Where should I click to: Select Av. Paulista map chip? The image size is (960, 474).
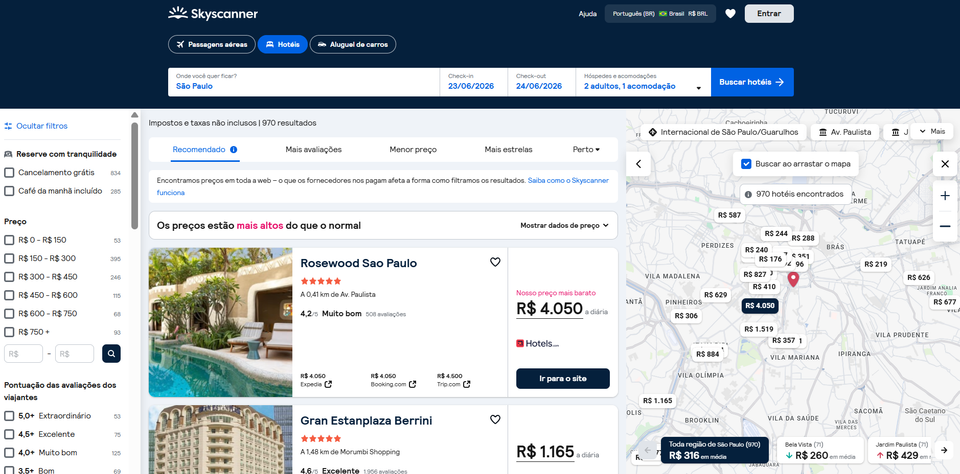click(845, 132)
